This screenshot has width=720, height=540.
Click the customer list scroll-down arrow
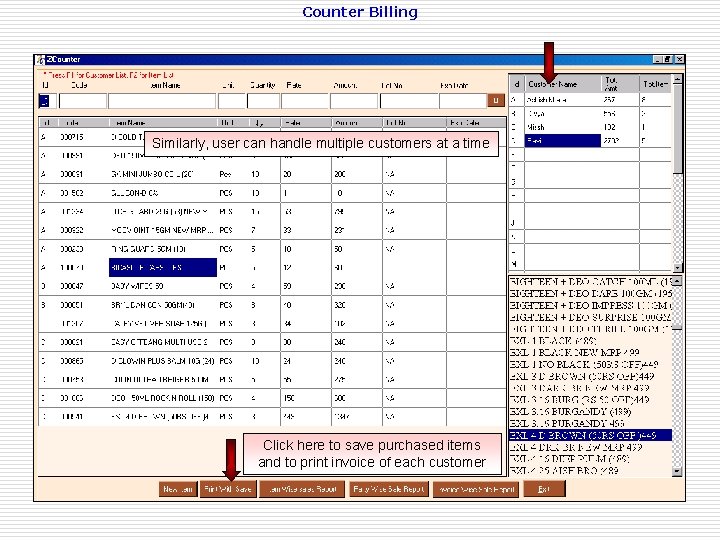[677, 267]
